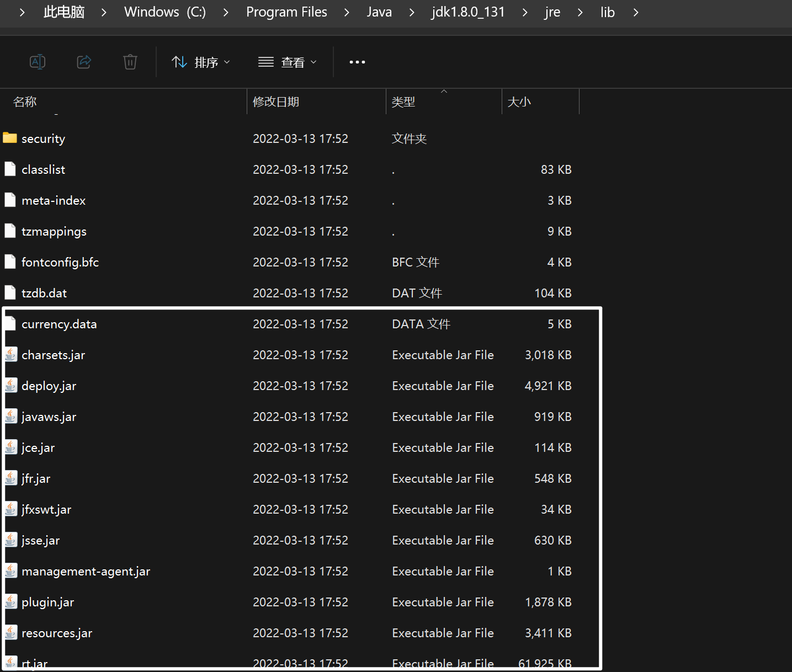Click lib in the breadcrumb path
Viewport: 792px width, 672px height.
(x=608, y=12)
